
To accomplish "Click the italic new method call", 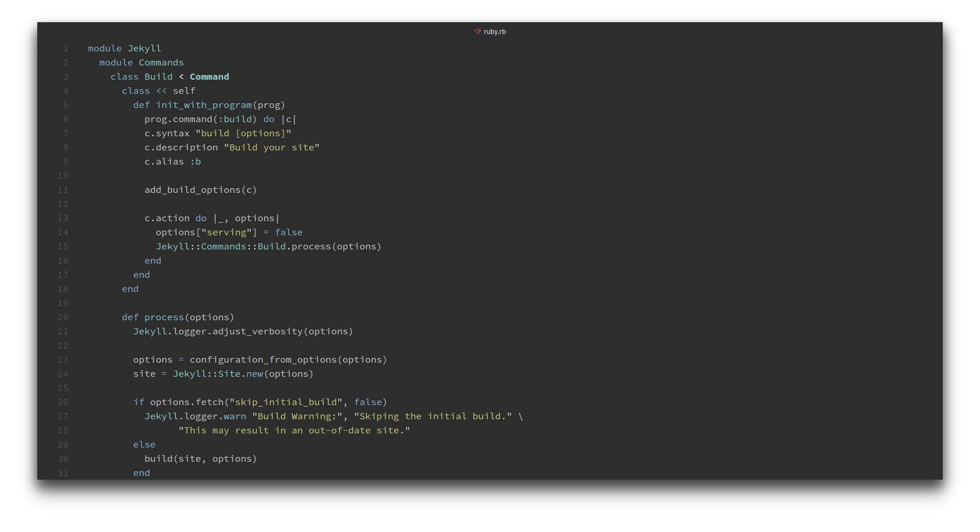I will click(x=255, y=374).
